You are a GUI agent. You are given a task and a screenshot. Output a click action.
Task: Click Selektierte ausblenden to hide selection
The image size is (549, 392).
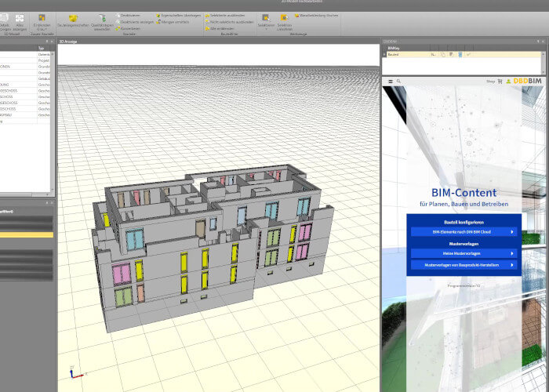point(225,15)
